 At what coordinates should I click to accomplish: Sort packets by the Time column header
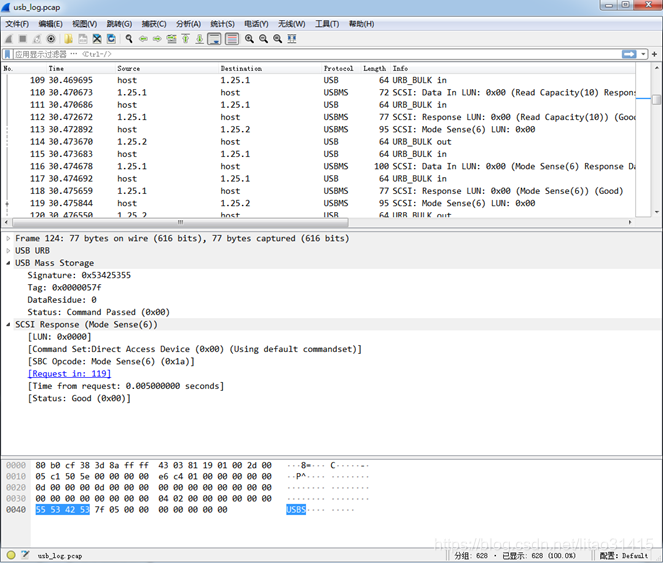click(x=81, y=69)
